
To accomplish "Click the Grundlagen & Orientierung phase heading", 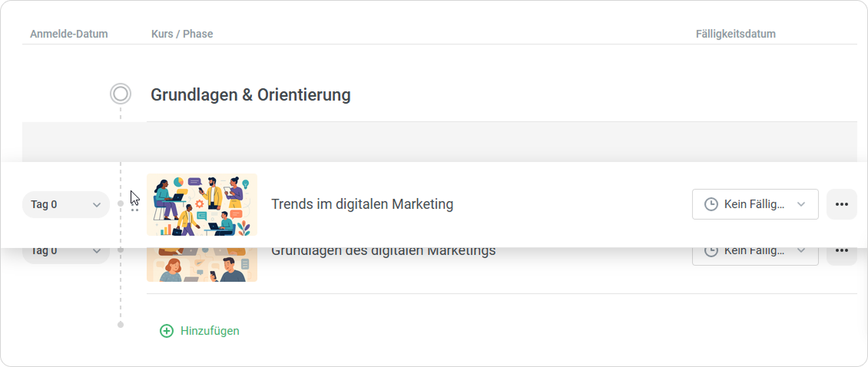I will coord(250,95).
